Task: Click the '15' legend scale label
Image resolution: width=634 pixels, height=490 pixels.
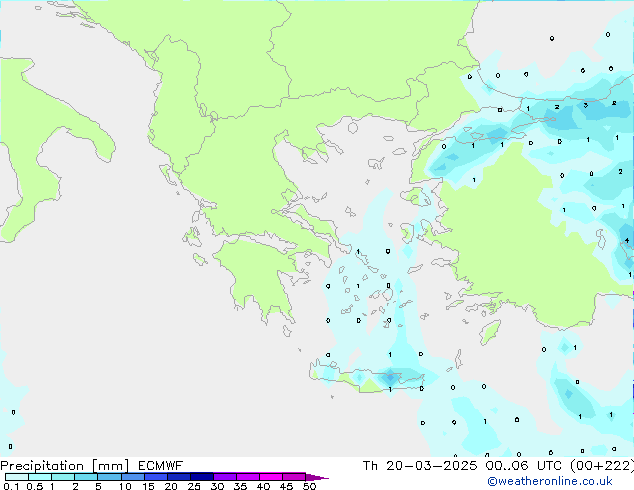Action: (148, 486)
